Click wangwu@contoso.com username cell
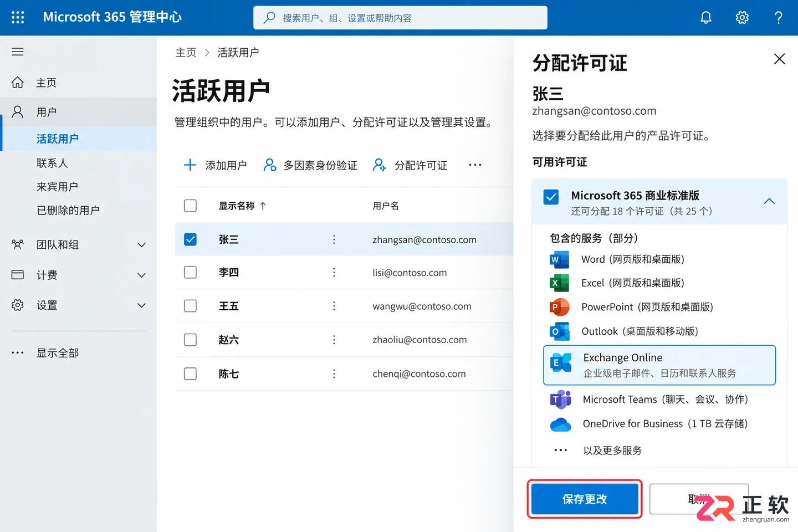Screen dimensions: 798x532 (422, 306)
